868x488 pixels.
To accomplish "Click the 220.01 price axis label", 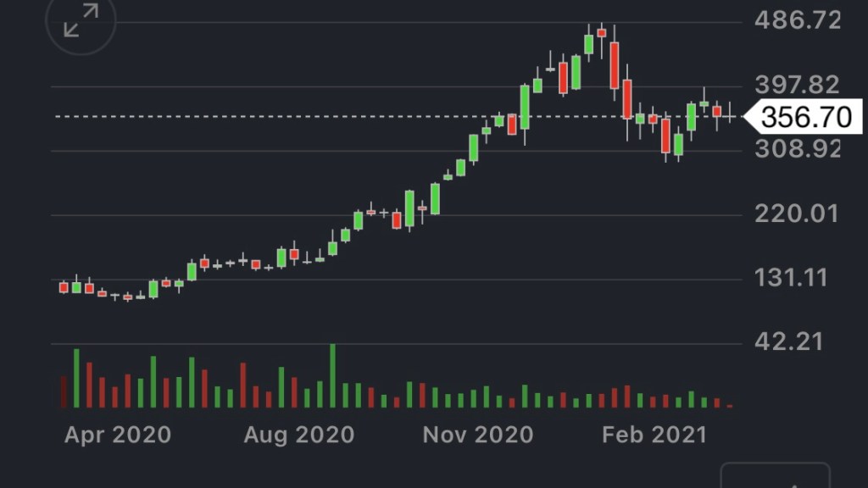I will point(798,213).
